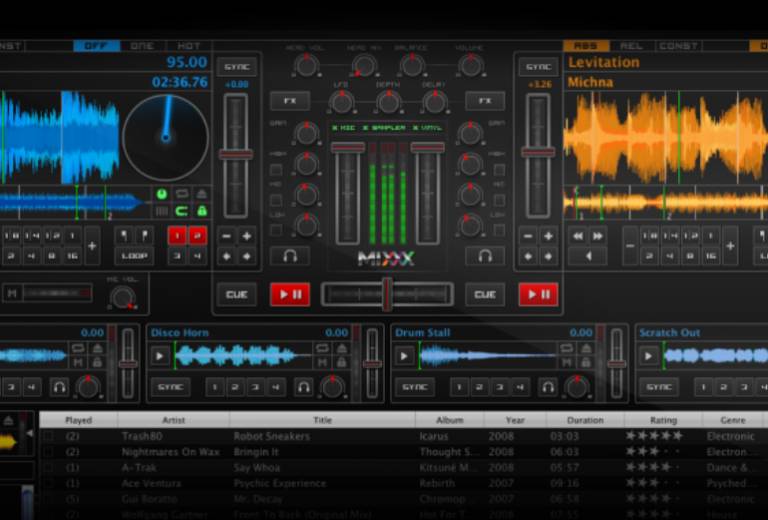Viewport: 768px width, 520px height.
Task: Toggle the green quantize icon on blue deck
Action: coord(162,194)
